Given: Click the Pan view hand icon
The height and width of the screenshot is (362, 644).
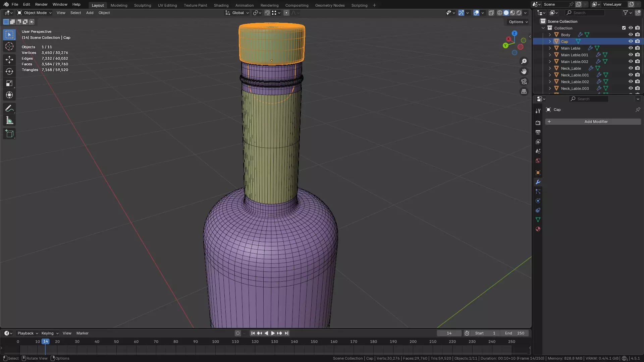Looking at the screenshot, I should click(524, 71).
